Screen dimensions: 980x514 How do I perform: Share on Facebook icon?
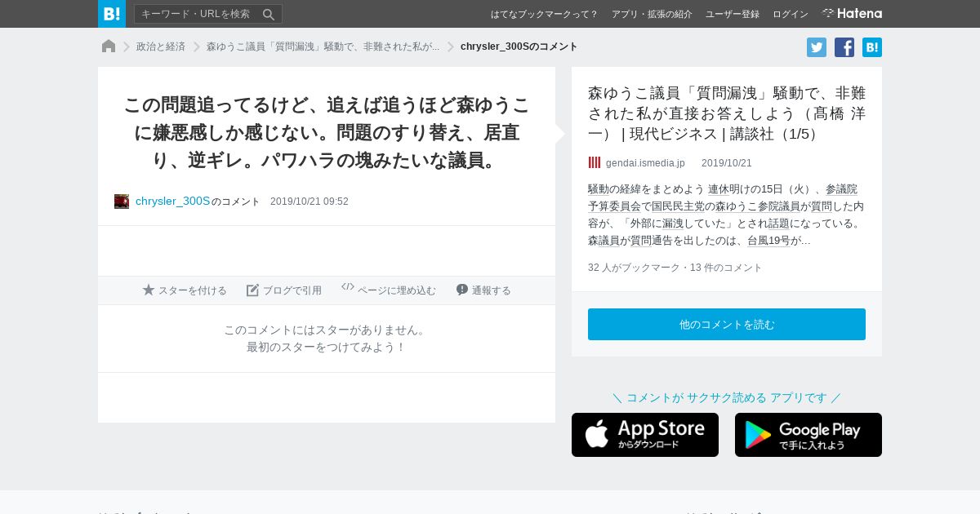844,47
